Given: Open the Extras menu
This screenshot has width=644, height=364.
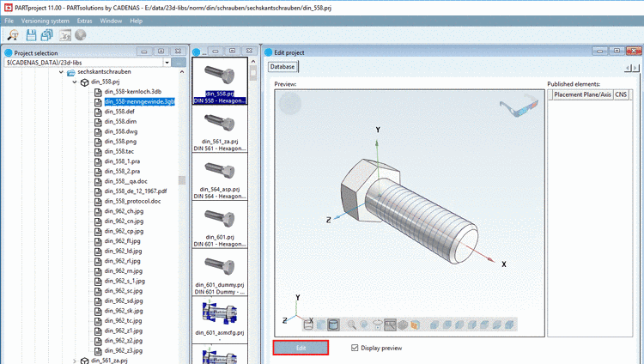Looking at the screenshot, I should click(85, 21).
